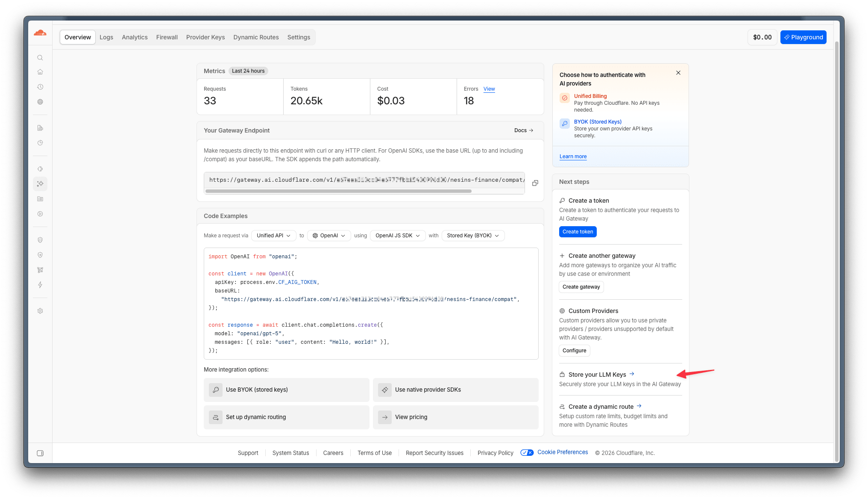Click the page vertical scrollbar

(x=836, y=251)
